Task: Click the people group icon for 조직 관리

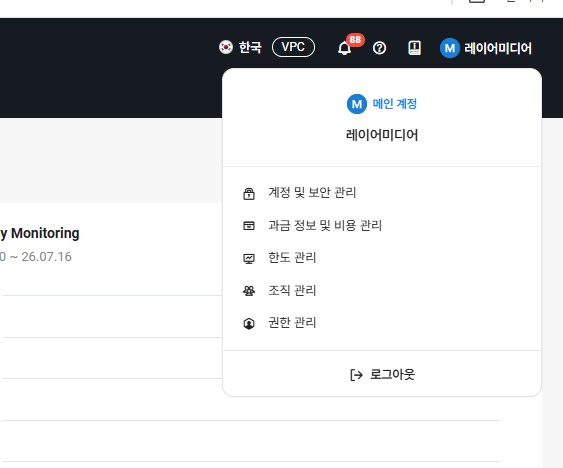Action: [249, 291]
